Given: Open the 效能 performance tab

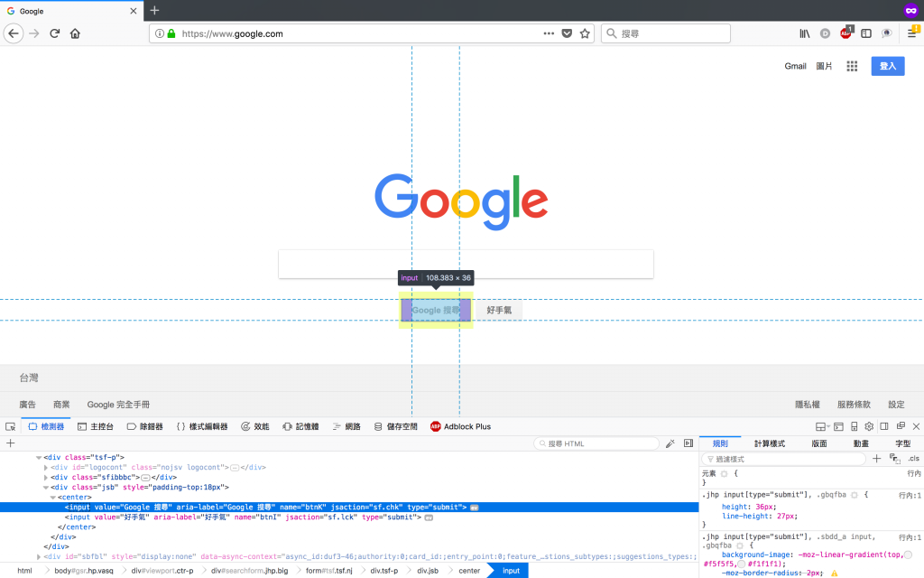Looking at the screenshot, I should click(255, 426).
